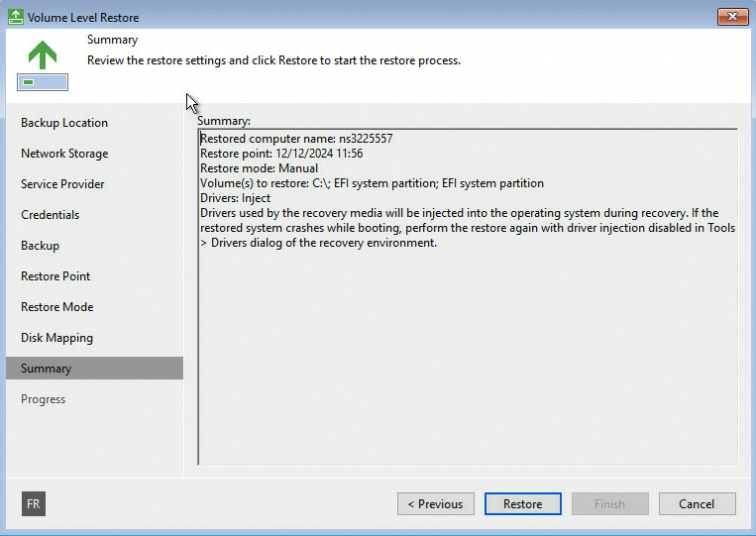Click the Summary step in the sidebar
Screen dimensions: 756x536
(46, 369)
